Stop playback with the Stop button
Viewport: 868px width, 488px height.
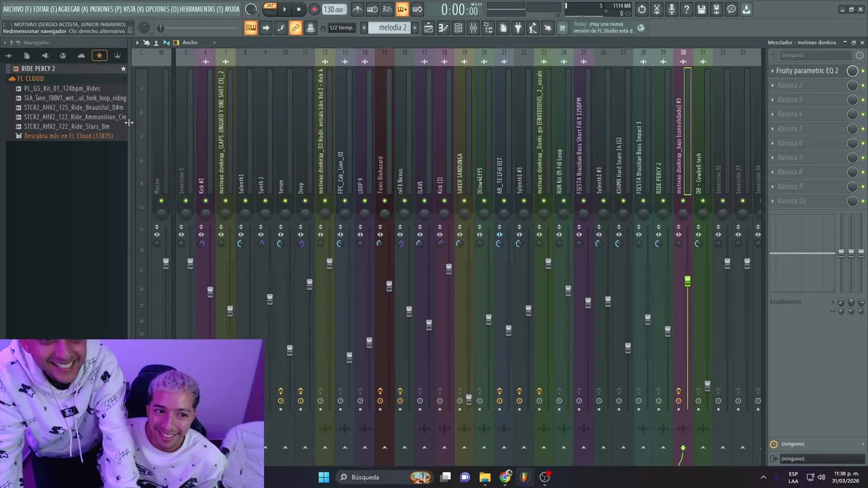tap(298, 9)
